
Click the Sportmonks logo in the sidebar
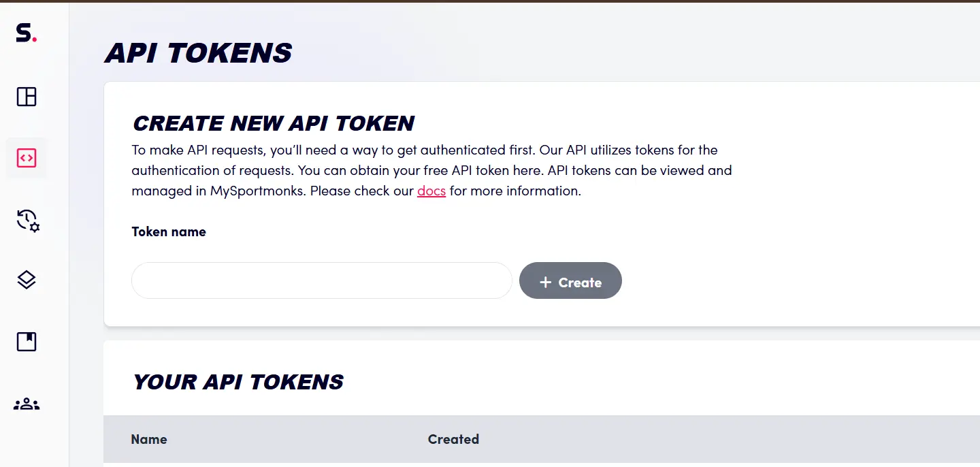[x=25, y=32]
